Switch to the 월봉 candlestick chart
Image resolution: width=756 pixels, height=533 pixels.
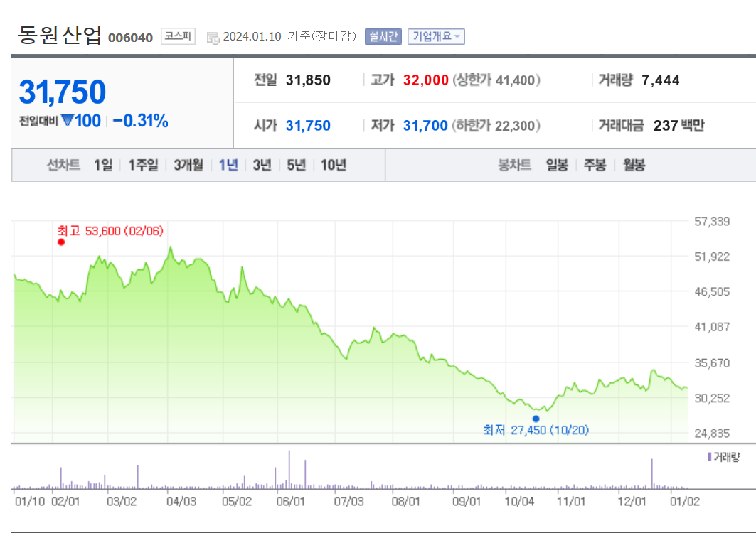[x=634, y=166]
